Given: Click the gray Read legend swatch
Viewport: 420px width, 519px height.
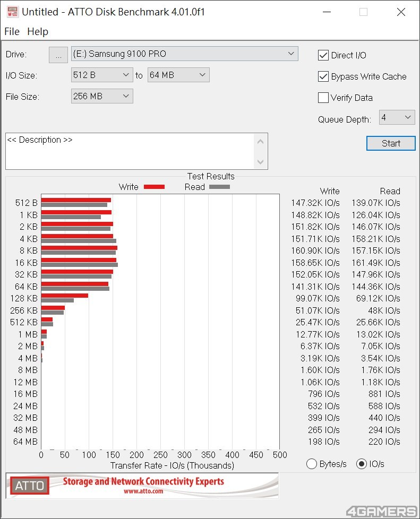Looking at the screenshot, I should (x=219, y=187).
